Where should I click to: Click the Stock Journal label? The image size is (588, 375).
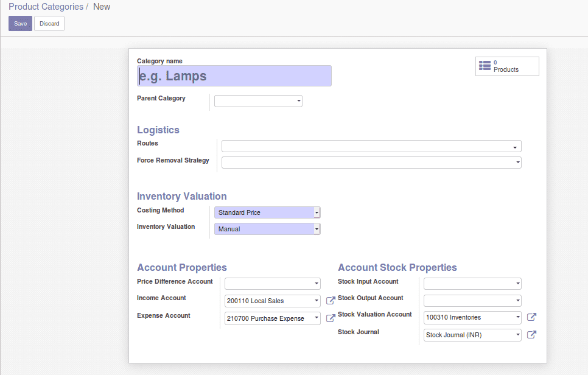click(x=358, y=332)
